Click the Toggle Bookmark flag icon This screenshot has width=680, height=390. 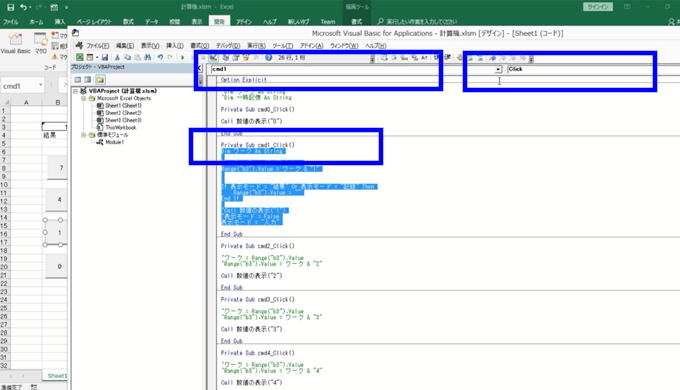click(x=492, y=57)
